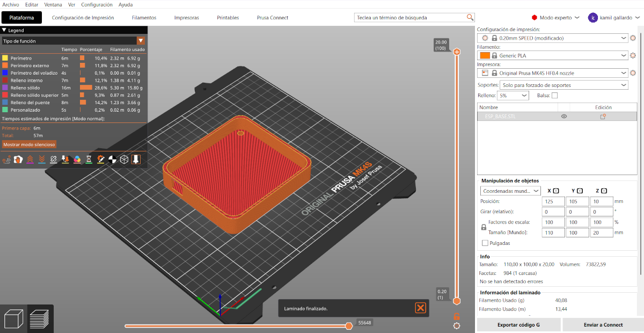Open Relleno 5% dropdown

pyautogui.click(x=513, y=95)
